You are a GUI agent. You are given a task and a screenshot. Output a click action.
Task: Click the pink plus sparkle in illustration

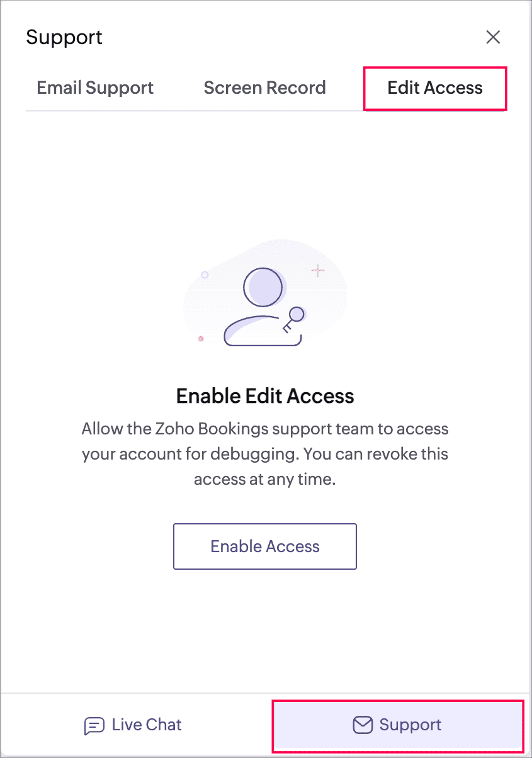(318, 271)
